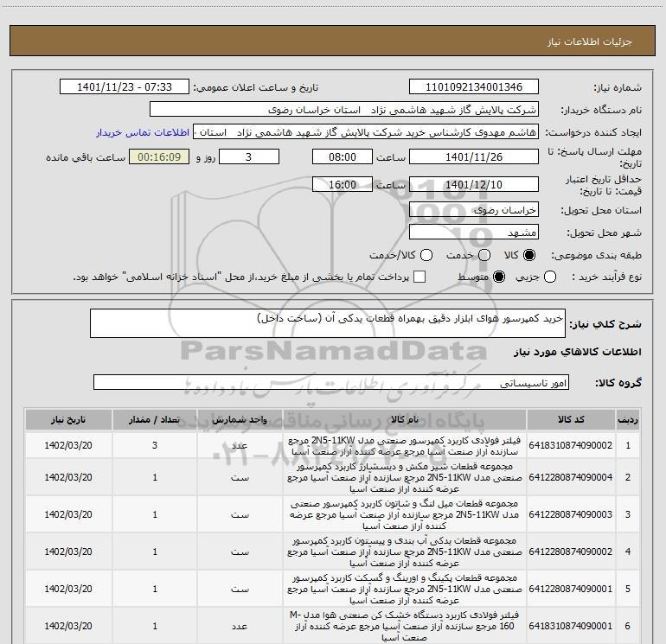Select item code 6418310874090001 in row six
This screenshot has width=666, height=644.
tap(570, 625)
